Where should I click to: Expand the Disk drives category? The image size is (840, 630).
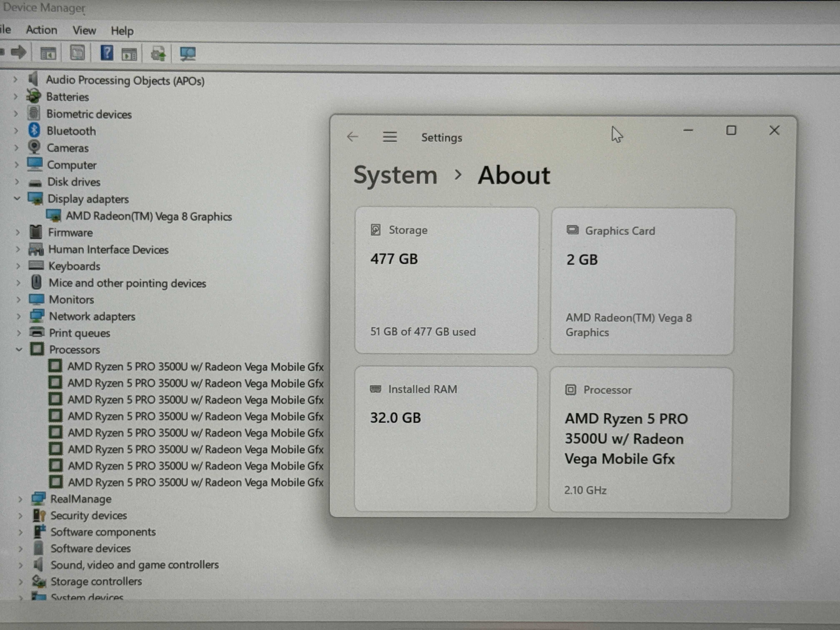17,181
